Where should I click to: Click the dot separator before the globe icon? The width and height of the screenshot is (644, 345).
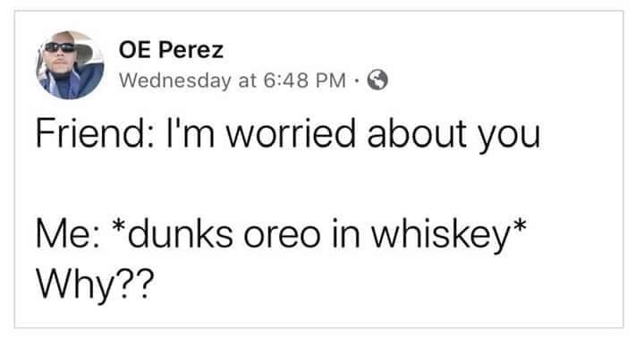(x=357, y=80)
